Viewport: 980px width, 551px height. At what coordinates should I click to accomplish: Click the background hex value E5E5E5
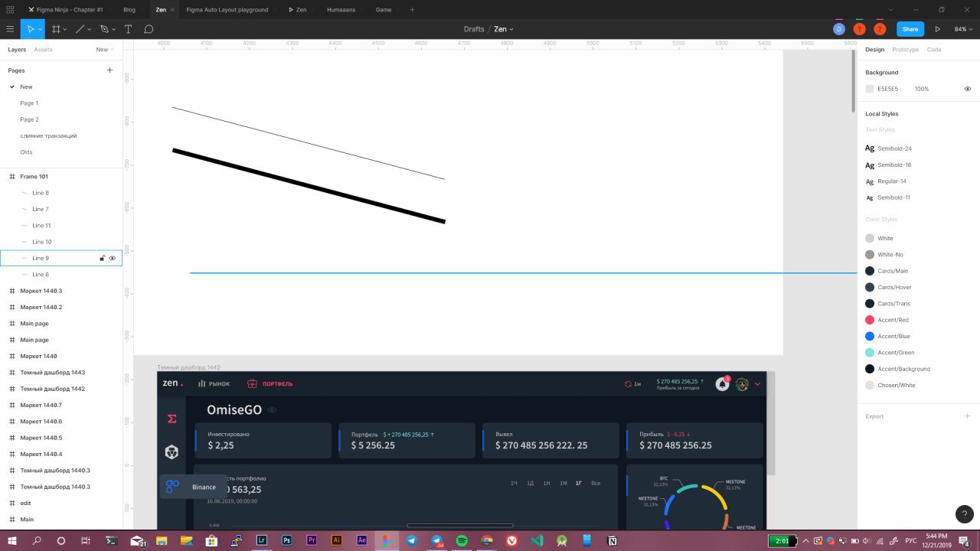888,89
